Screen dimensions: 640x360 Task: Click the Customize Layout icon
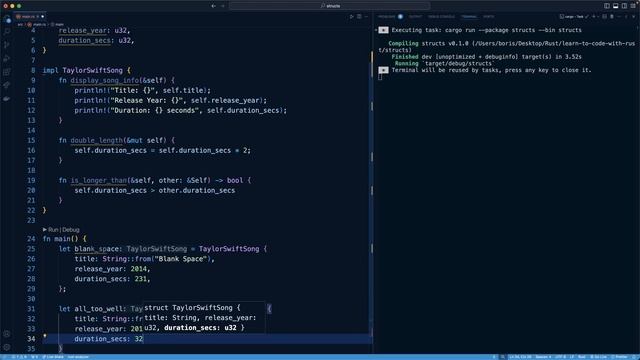coord(633,6)
